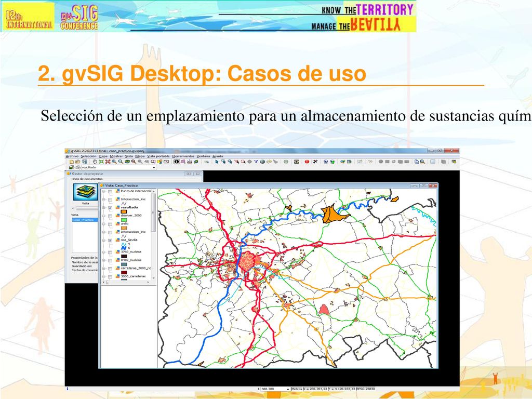Viewport: 532px width, 399px height.
Task: Click the Metros units field in the status bar
Action: (297, 389)
